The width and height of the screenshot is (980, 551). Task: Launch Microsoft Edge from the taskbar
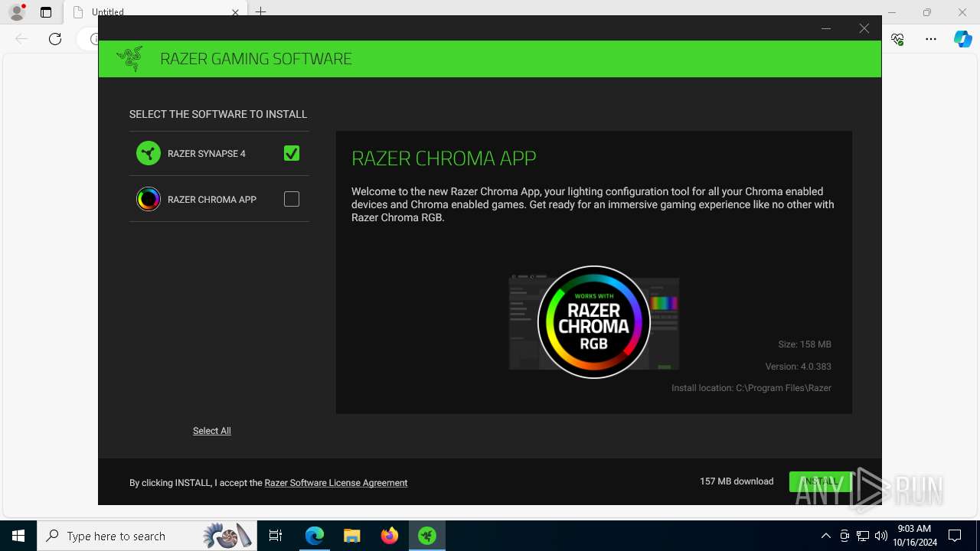click(315, 536)
